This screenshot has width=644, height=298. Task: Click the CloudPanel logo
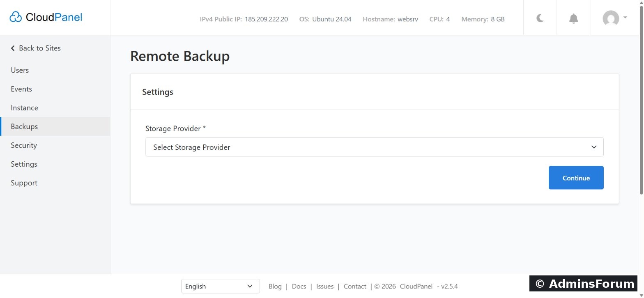coord(46,17)
